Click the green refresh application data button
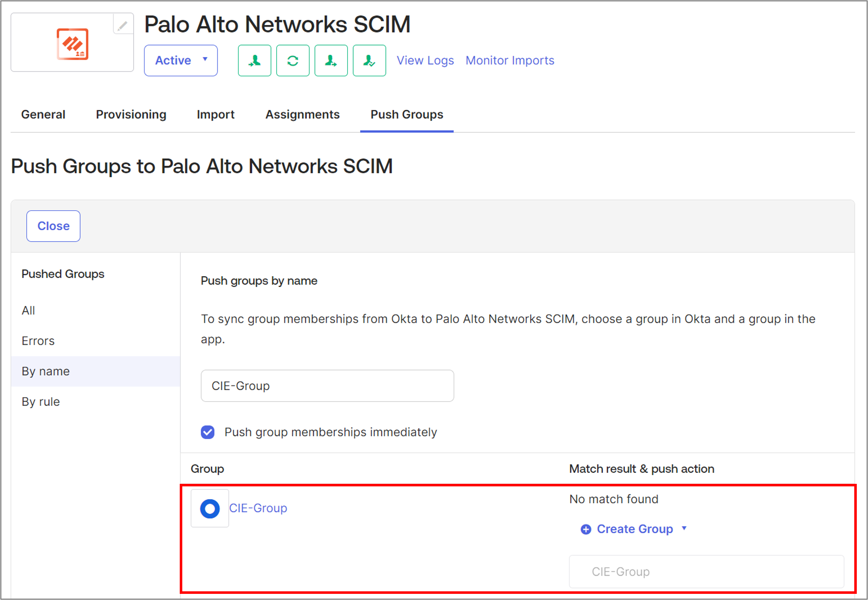868x600 pixels. click(293, 60)
